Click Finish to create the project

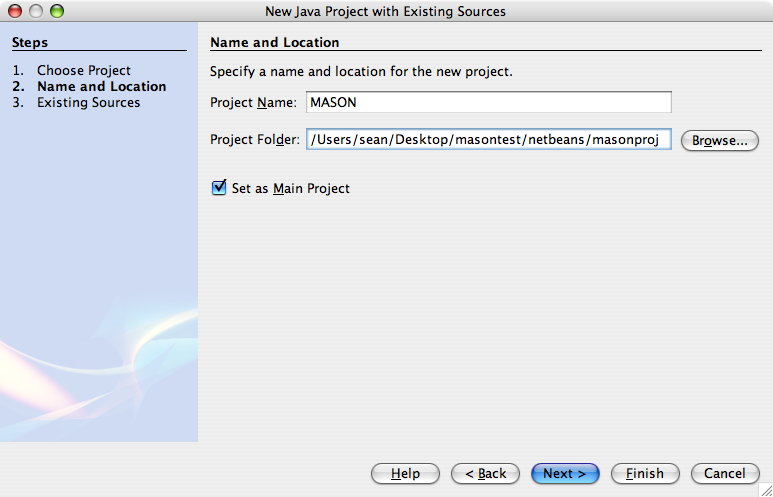[x=645, y=473]
